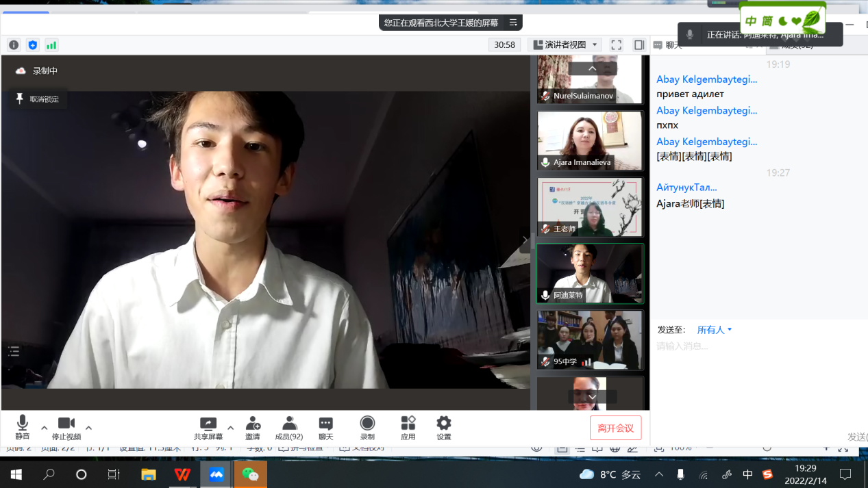Open the Invite (邀请) icon
This screenshot has height=488, width=868.
(253, 428)
